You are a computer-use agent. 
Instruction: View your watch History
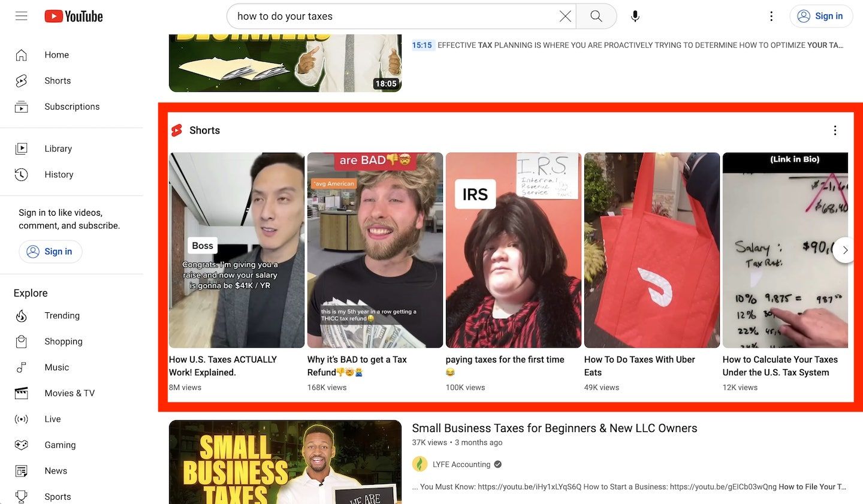point(59,174)
